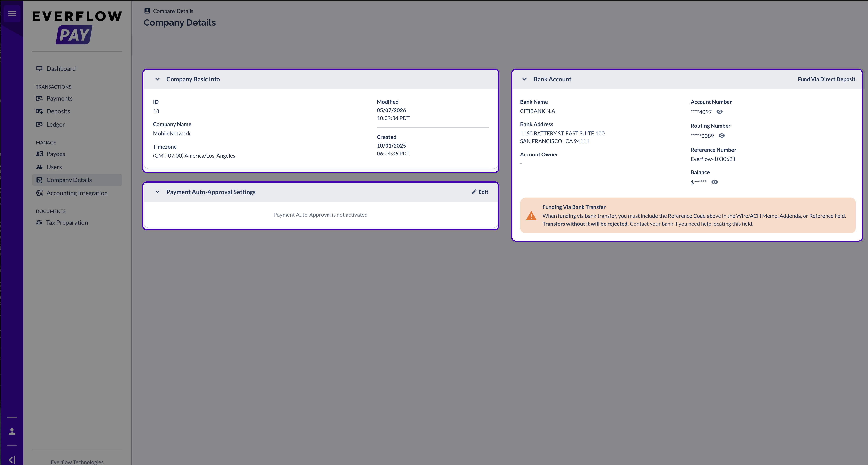
Task: Click the masked account number ****4097
Action: click(701, 112)
